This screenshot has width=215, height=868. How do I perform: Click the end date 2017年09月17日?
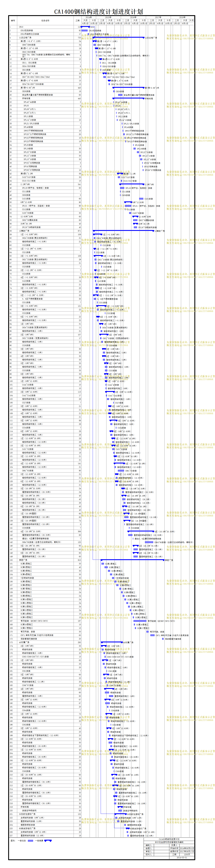pyautogui.click(x=187, y=851)
